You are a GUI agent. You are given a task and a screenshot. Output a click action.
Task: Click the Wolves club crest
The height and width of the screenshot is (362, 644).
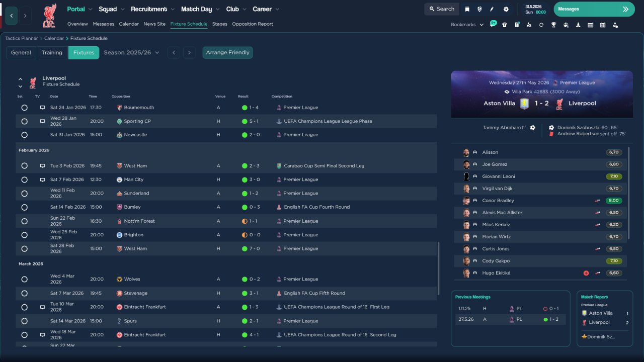(119, 279)
